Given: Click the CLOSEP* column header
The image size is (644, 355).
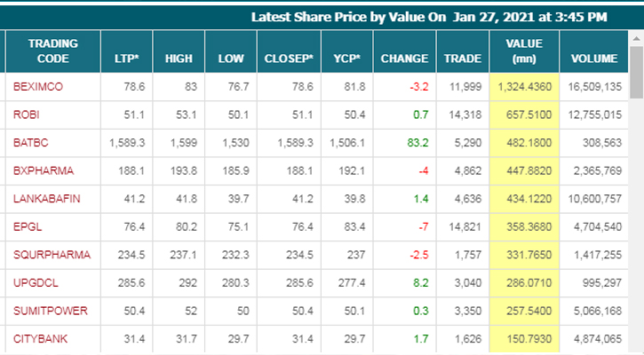Looking at the screenshot, I should 289,59.
